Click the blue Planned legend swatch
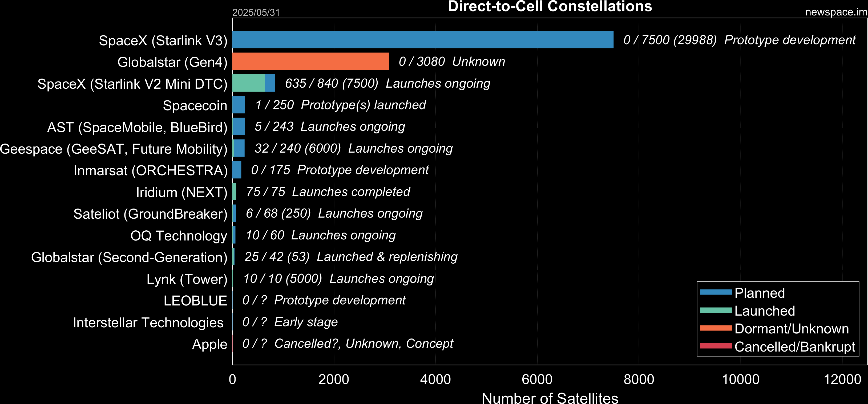The width and height of the screenshot is (868, 404). (716, 292)
